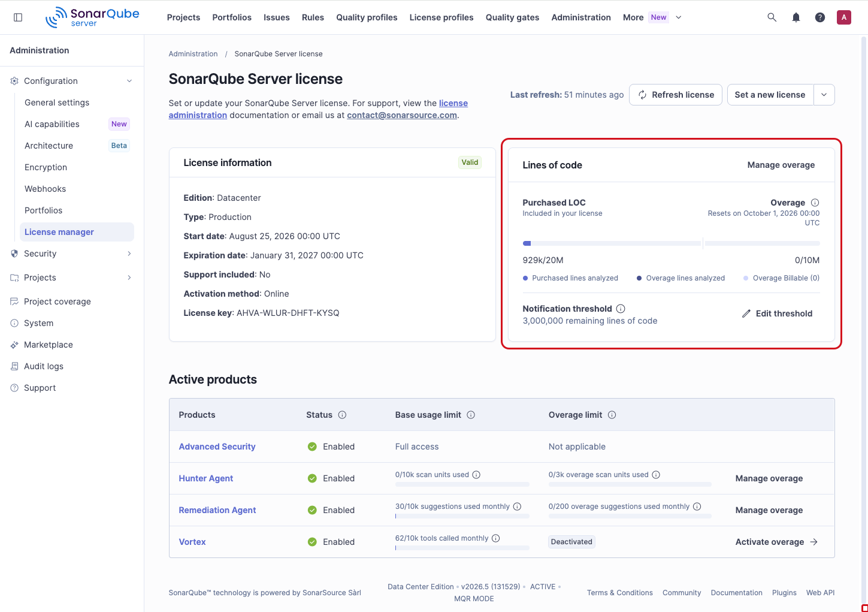Open the notifications bell
Viewport: 868px width, 612px height.
[796, 17]
